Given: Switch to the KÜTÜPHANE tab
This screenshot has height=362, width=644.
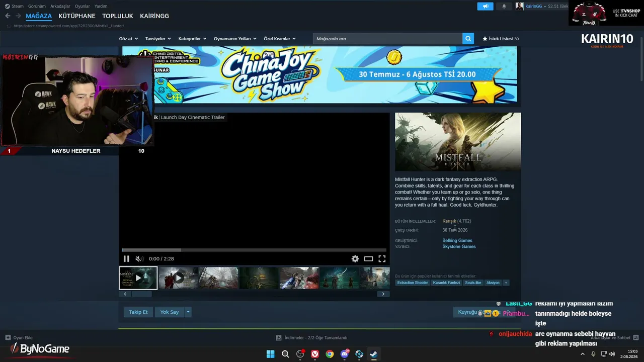Looking at the screenshot, I should pyautogui.click(x=77, y=16).
